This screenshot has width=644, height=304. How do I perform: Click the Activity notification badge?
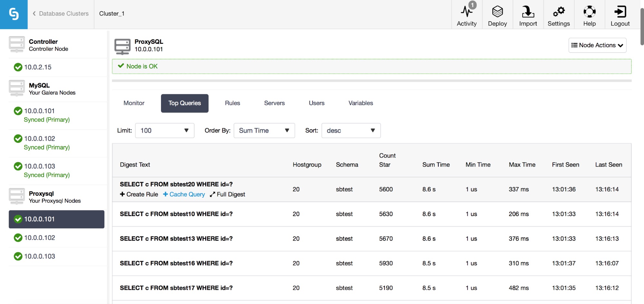pyautogui.click(x=472, y=5)
